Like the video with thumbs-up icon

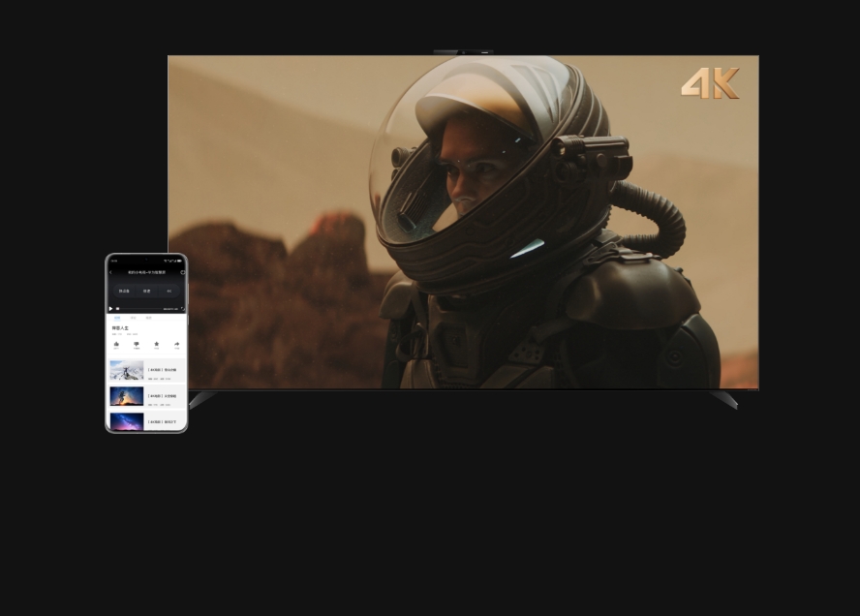(x=116, y=345)
